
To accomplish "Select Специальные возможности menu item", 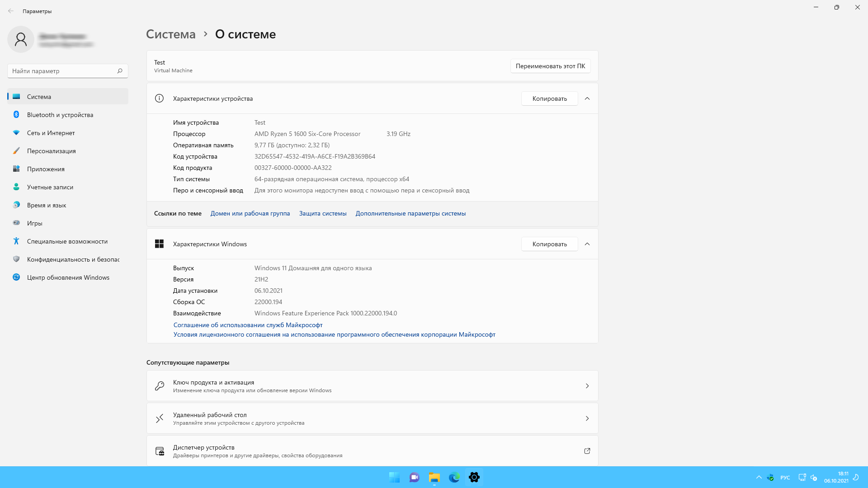I will click(x=67, y=241).
